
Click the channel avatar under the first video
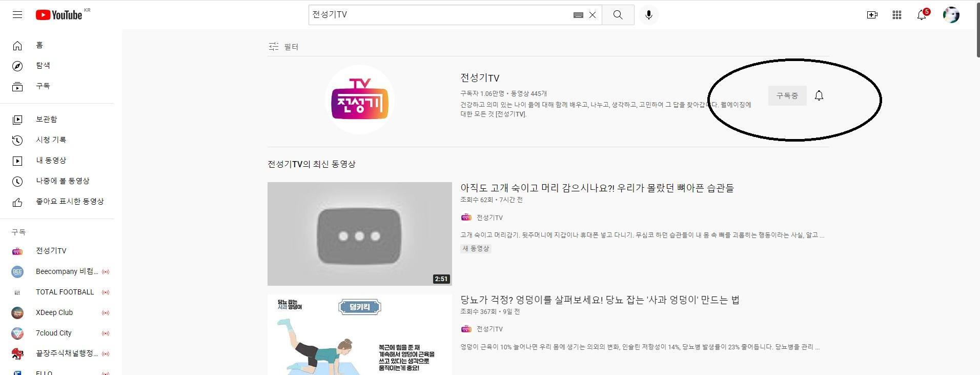click(x=466, y=218)
